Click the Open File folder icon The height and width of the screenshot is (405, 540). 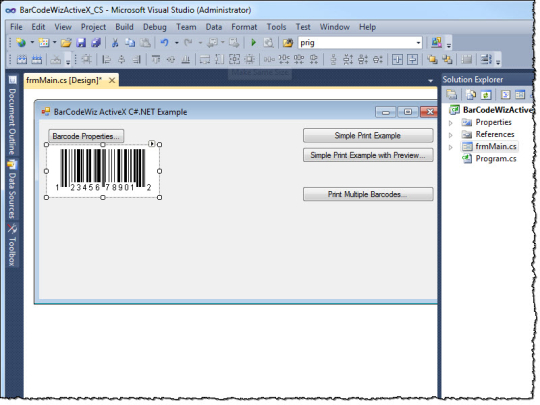click(66, 43)
